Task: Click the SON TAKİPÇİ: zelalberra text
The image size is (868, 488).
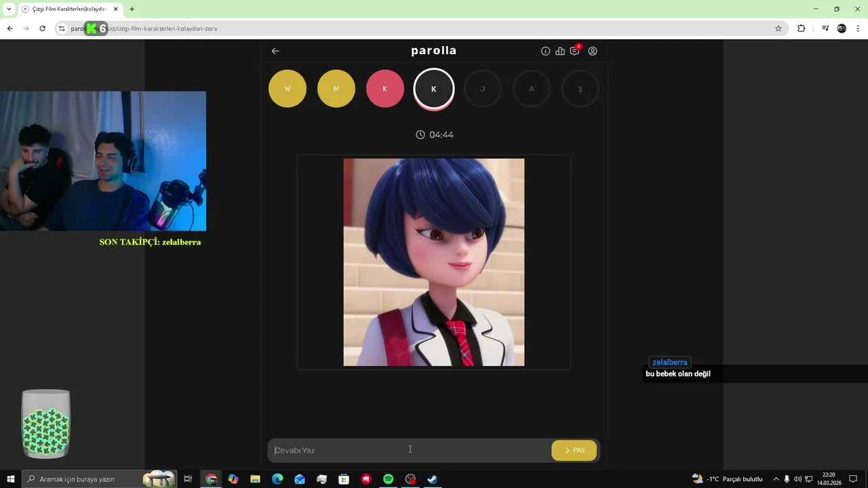Action: point(150,242)
